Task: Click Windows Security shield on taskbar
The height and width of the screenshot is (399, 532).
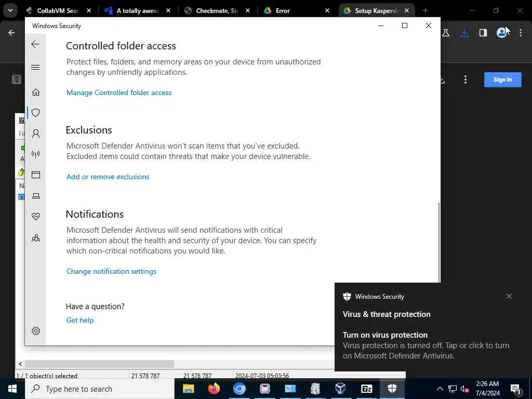Action: (392, 389)
